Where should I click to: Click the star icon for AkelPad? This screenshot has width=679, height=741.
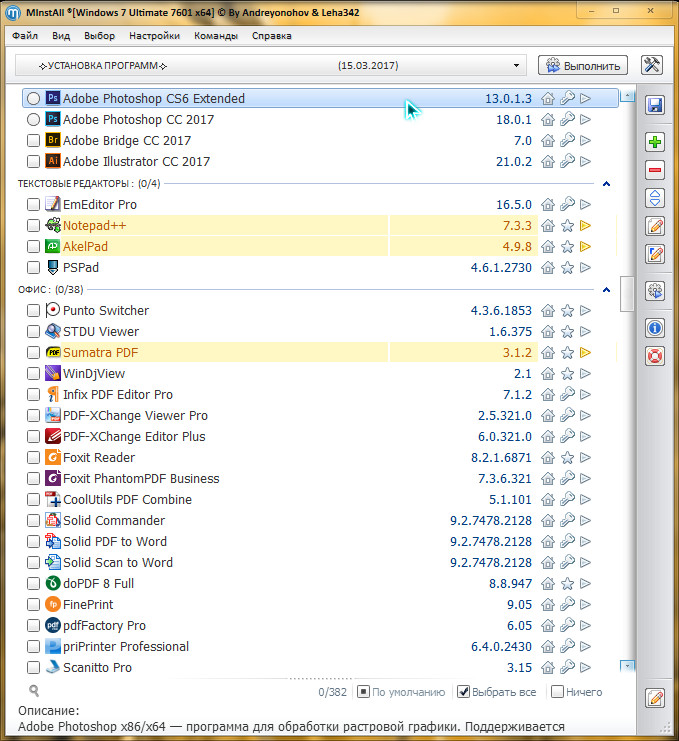[x=567, y=247]
